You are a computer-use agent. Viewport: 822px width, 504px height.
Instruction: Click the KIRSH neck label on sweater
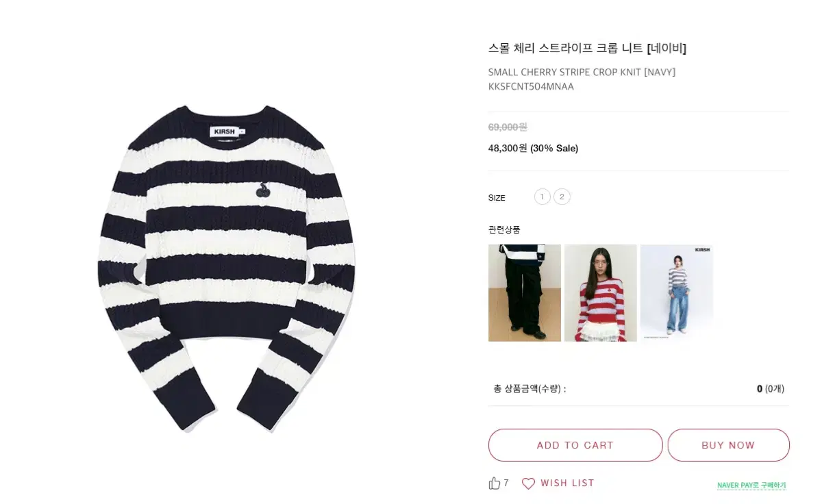pyautogui.click(x=225, y=131)
